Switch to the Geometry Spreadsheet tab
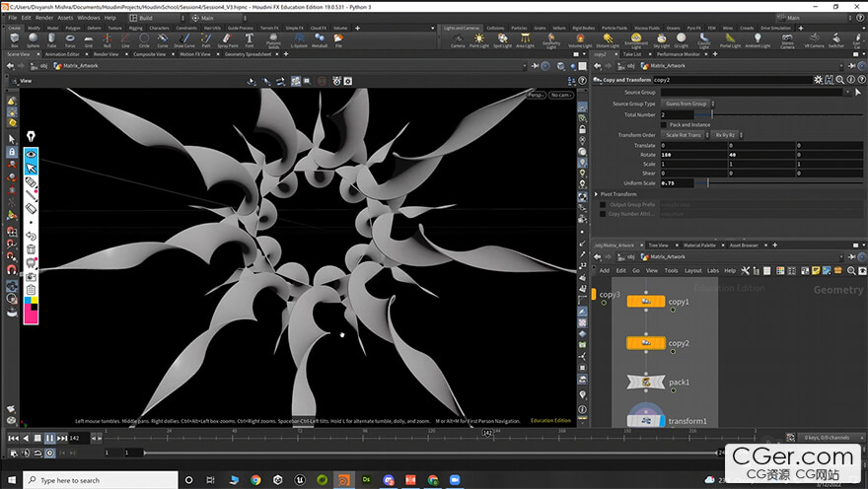Image resolution: width=868 pixels, height=489 pixels. click(x=248, y=54)
